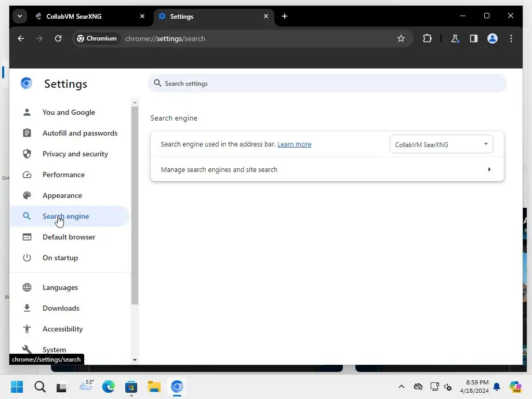Open the three-dot Chromium menu

[511, 38]
